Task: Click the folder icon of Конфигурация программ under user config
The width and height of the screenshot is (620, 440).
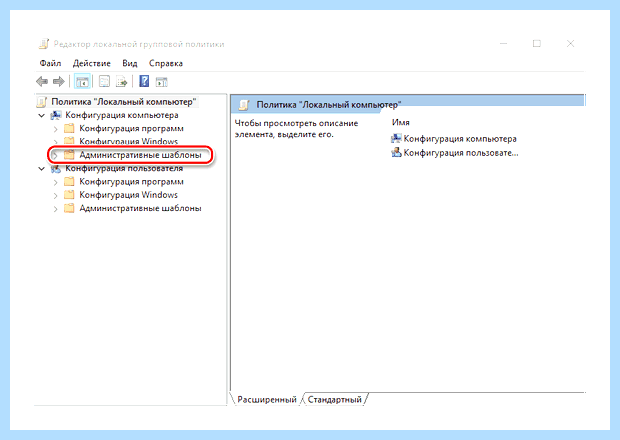Action: coord(69,182)
